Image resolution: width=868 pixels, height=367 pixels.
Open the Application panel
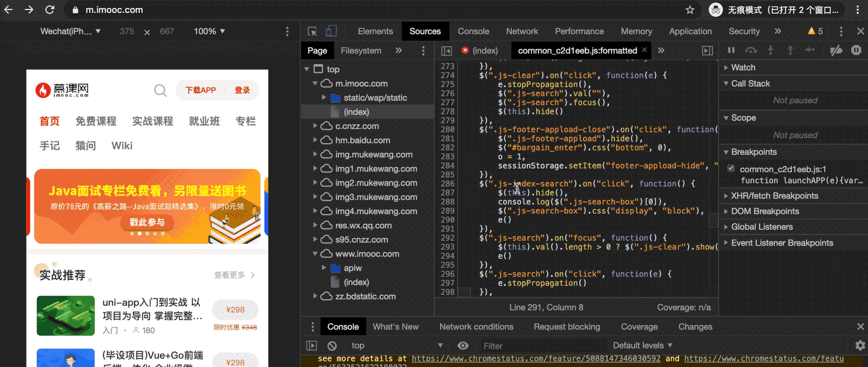[690, 31]
